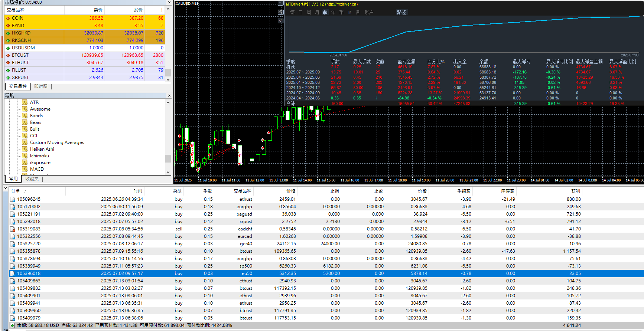Viewport: 644px width, 331px height.
Task: Click the Bulls indicator icon
Action: click(25, 129)
